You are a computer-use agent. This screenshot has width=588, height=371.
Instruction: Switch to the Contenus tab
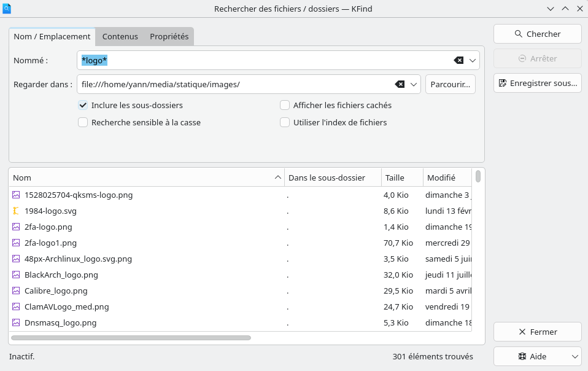[120, 36]
